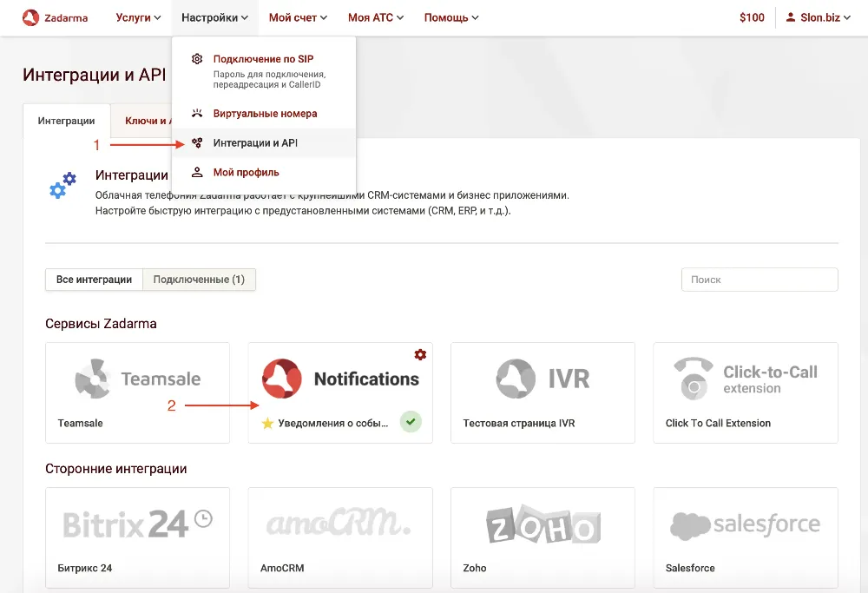Click the IVR logo icon
The height and width of the screenshot is (593, 868).
pos(516,379)
